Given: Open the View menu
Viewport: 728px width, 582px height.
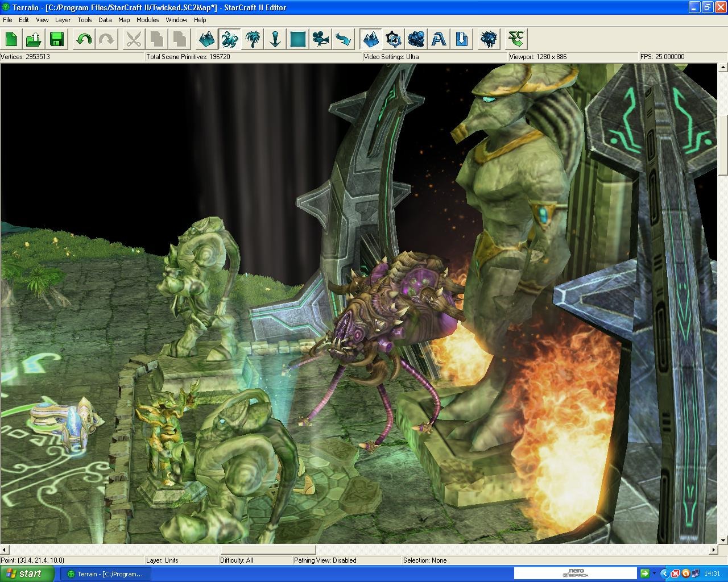Looking at the screenshot, I should (42, 19).
